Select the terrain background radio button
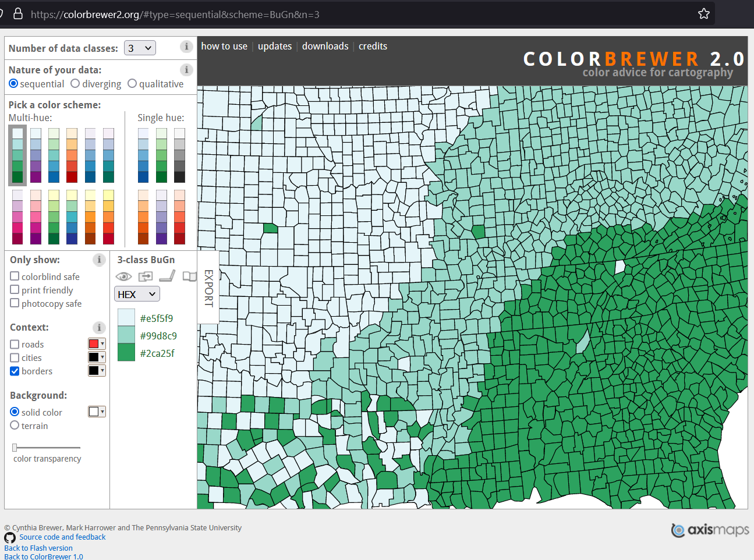This screenshot has height=560, width=754. (x=13, y=426)
